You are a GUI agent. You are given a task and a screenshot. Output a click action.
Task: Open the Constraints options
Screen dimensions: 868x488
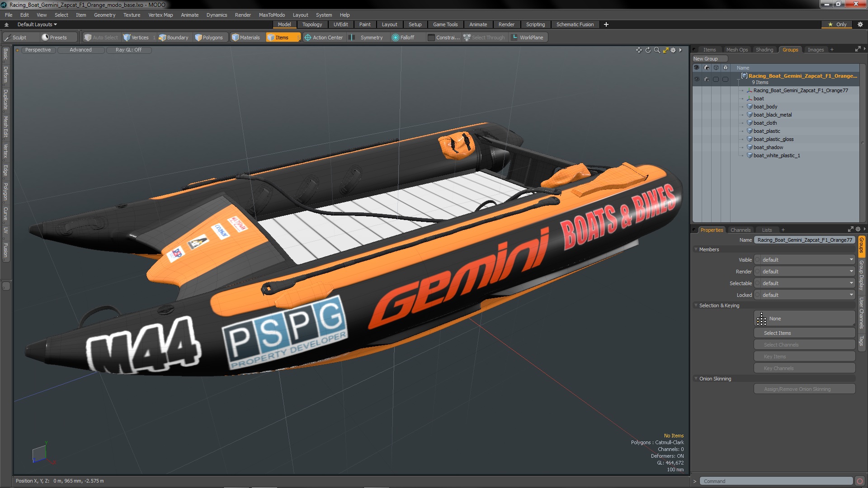(444, 38)
